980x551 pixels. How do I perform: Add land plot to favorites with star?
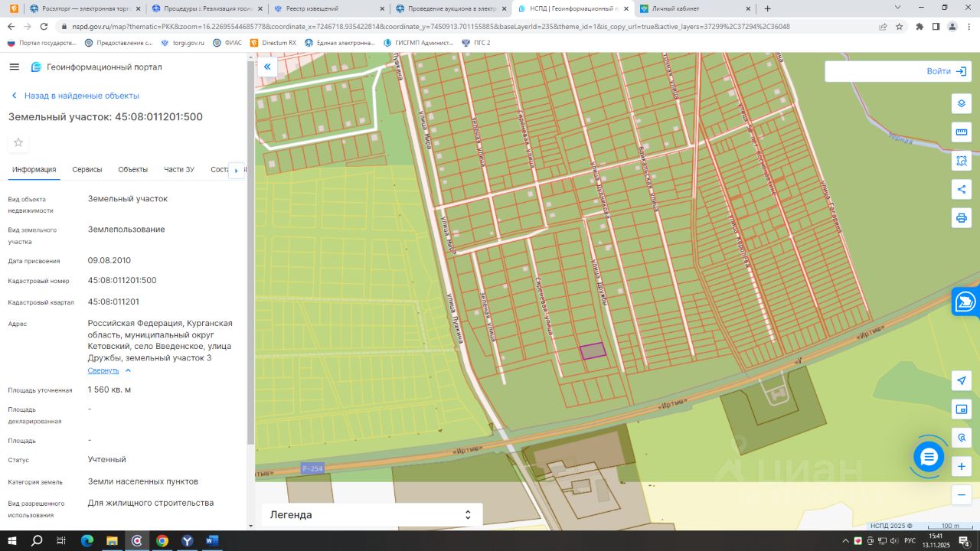click(x=18, y=142)
